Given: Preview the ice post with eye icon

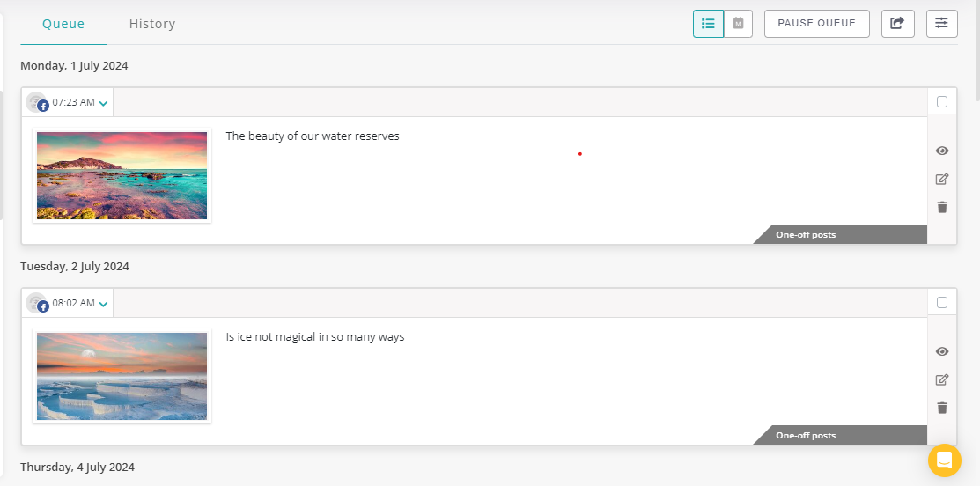Looking at the screenshot, I should 942,351.
